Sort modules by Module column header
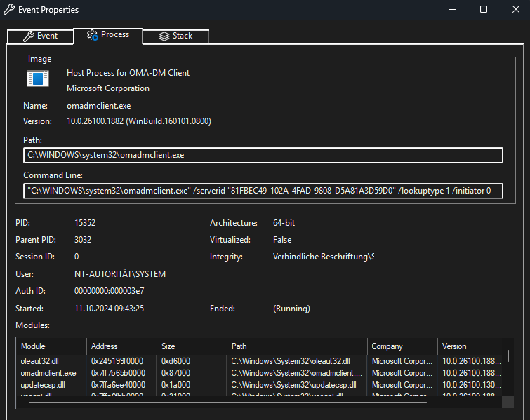Screen dimensions: 530x420 pyautogui.click(x=51, y=346)
